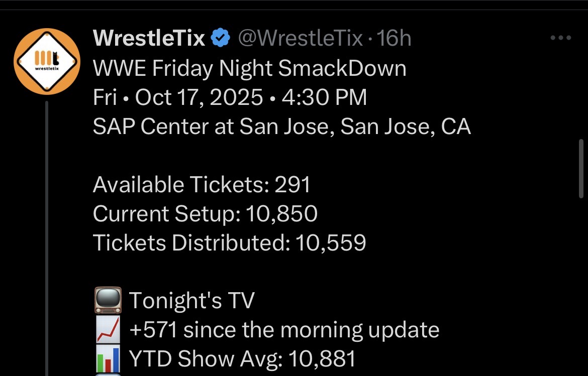This screenshot has height=376, width=588.
Task: Click the television emoji icon
Action: (108, 300)
